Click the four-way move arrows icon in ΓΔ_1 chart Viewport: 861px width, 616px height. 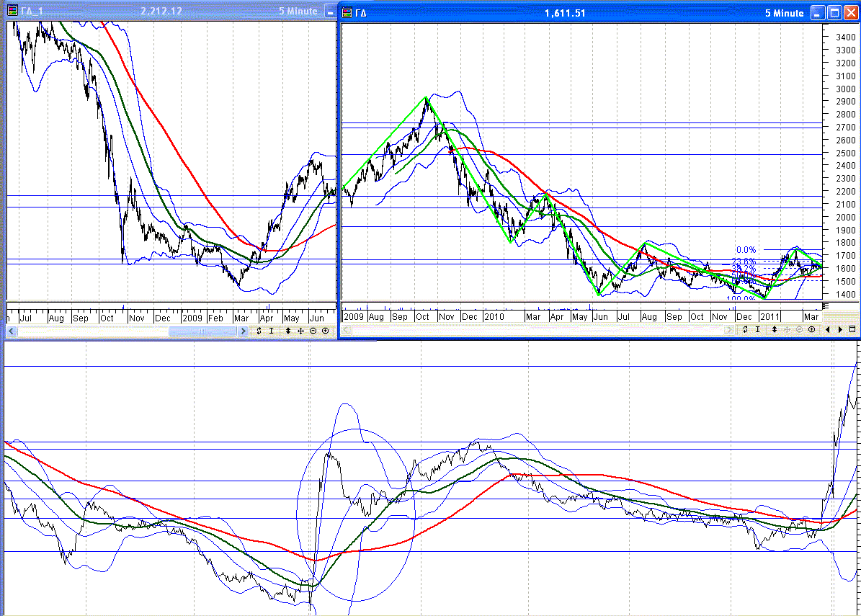pos(301,331)
